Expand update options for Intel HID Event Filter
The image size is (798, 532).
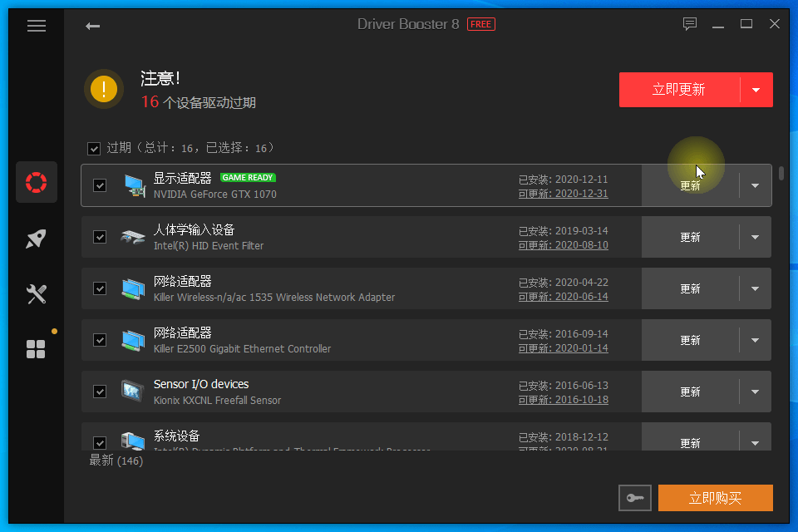[x=756, y=237]
